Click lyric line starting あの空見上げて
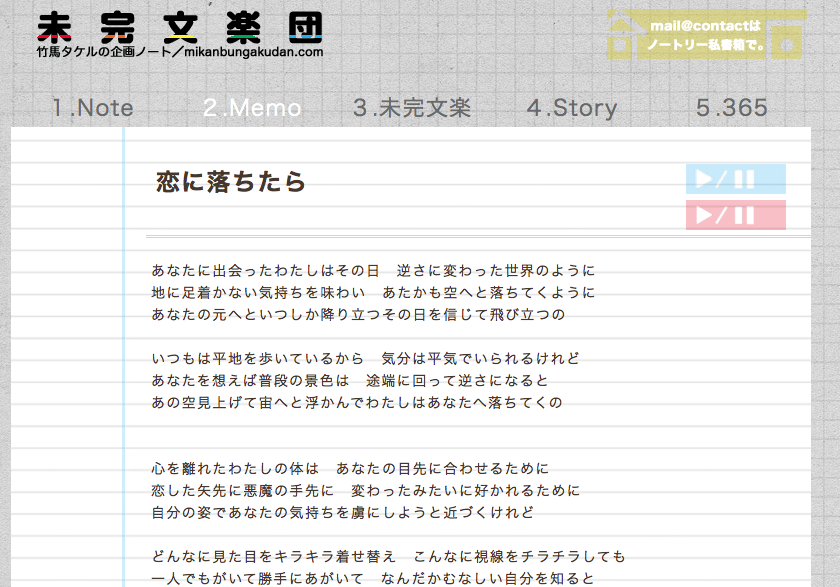The width and height of the screenshot is (840, 587). 357,403
